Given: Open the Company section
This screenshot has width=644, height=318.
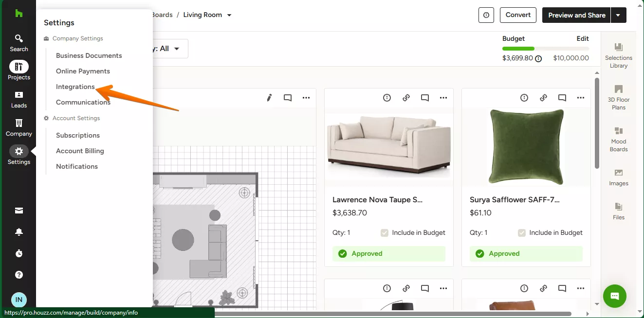Looking at the screenshot, I should click(19, 127).
